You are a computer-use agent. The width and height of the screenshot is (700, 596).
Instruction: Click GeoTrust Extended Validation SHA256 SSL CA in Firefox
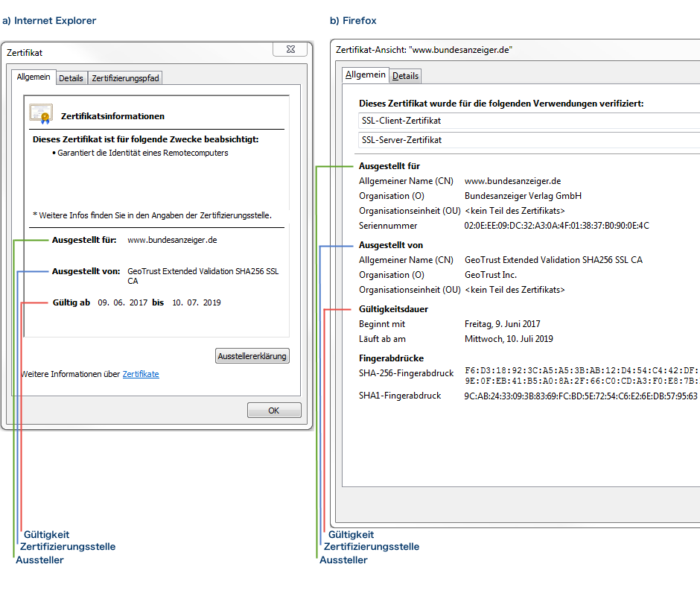553,260
